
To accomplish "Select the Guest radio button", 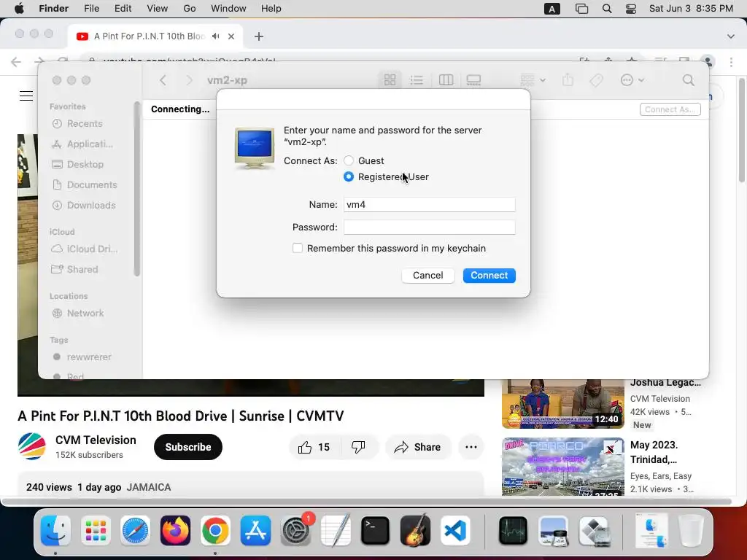I will click(x=349, y=161).
